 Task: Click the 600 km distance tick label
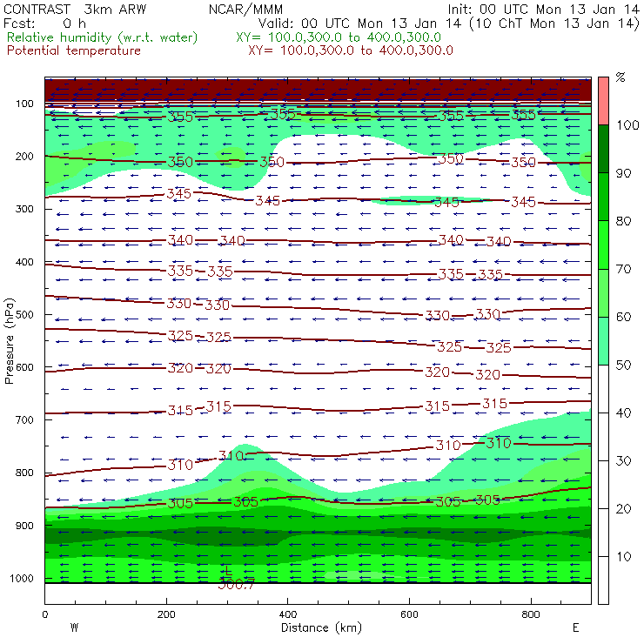click(x=410, y=614)
